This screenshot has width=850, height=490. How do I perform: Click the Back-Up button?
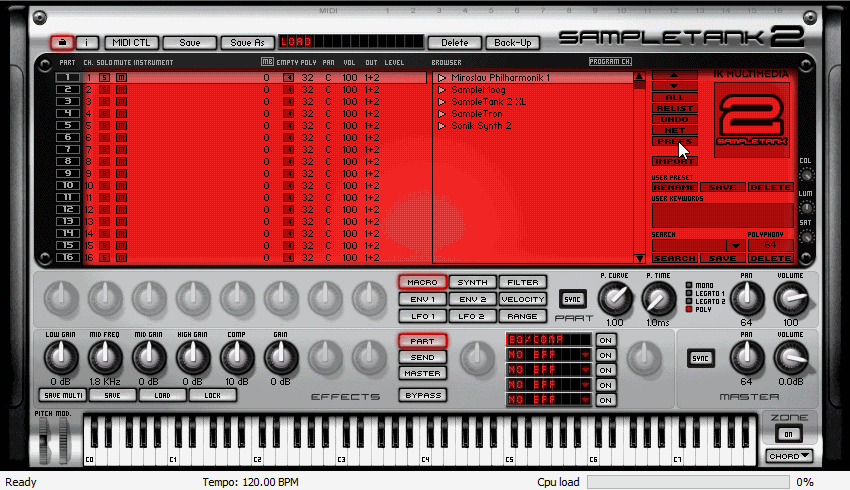click(513, 42)
